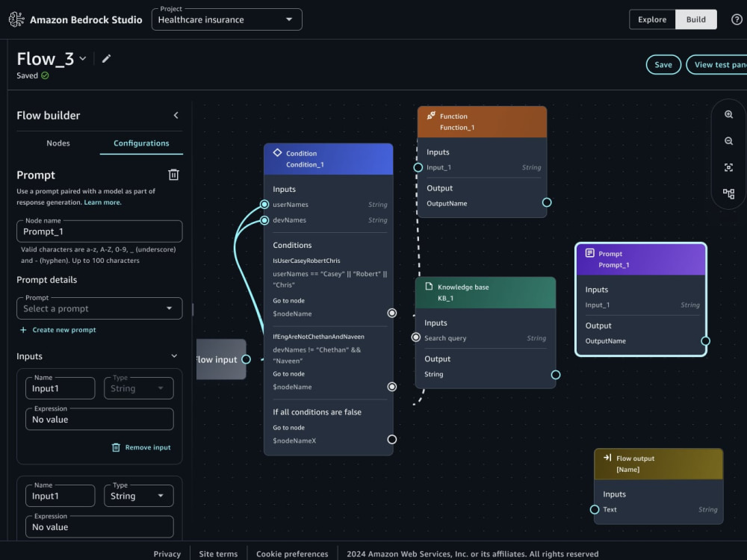Open the Healthcare insurance project dropdown
Screen dimensions: 747x560
tap(227, 19)
